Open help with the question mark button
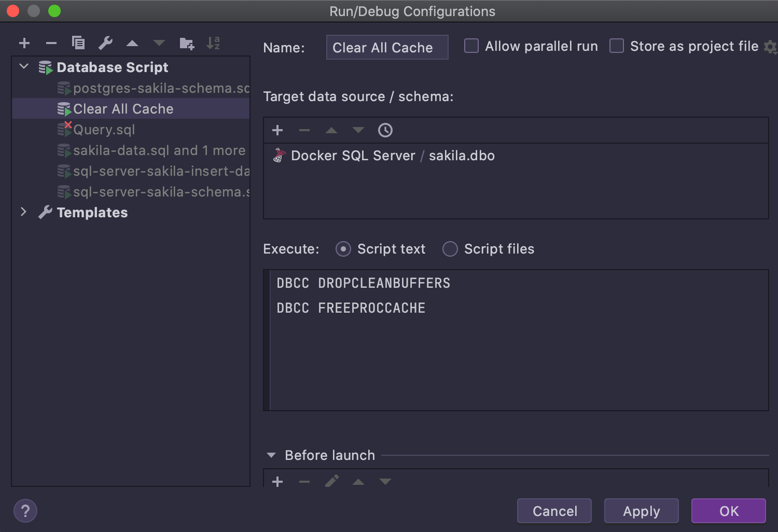The image size is (778, 532). click(25, 511)
